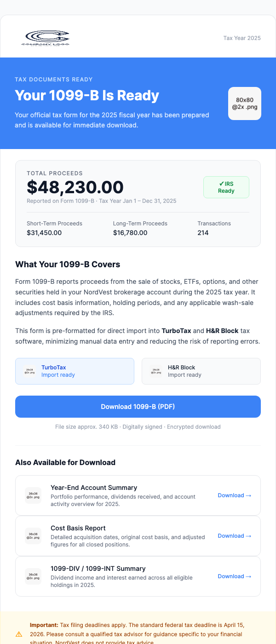Image resolution: width=276 pixels, height=644 pixels.
Task: Click the Year-End Account Summary title
Action: tap(94, 488)
